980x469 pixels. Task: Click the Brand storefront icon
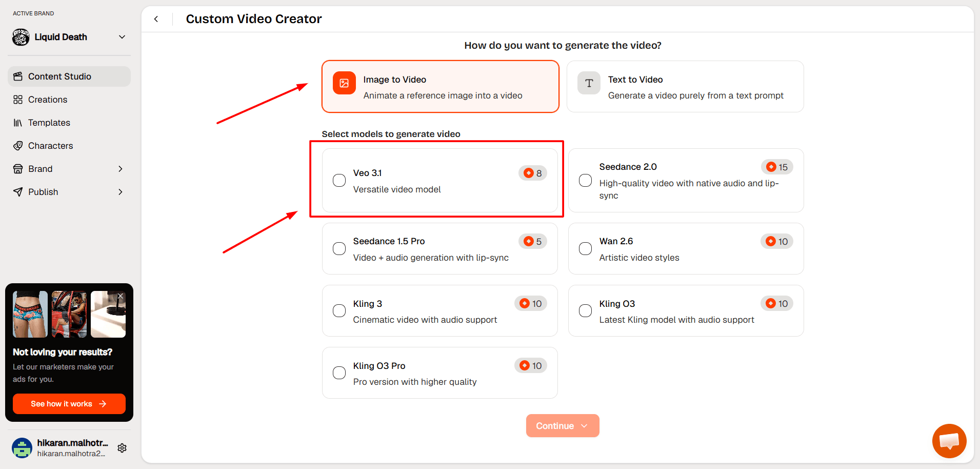pos(18,169)
